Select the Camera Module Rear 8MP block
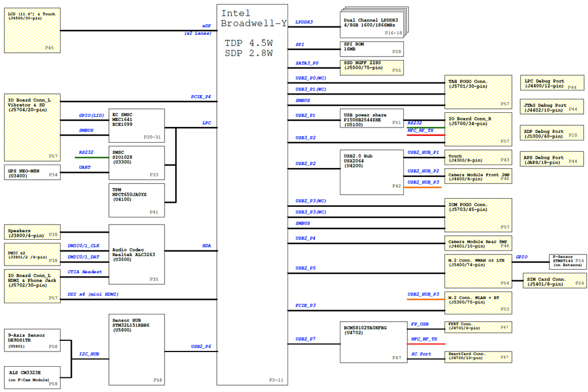The width and height of the screenshot is (588, 392). tap(478, 243)
